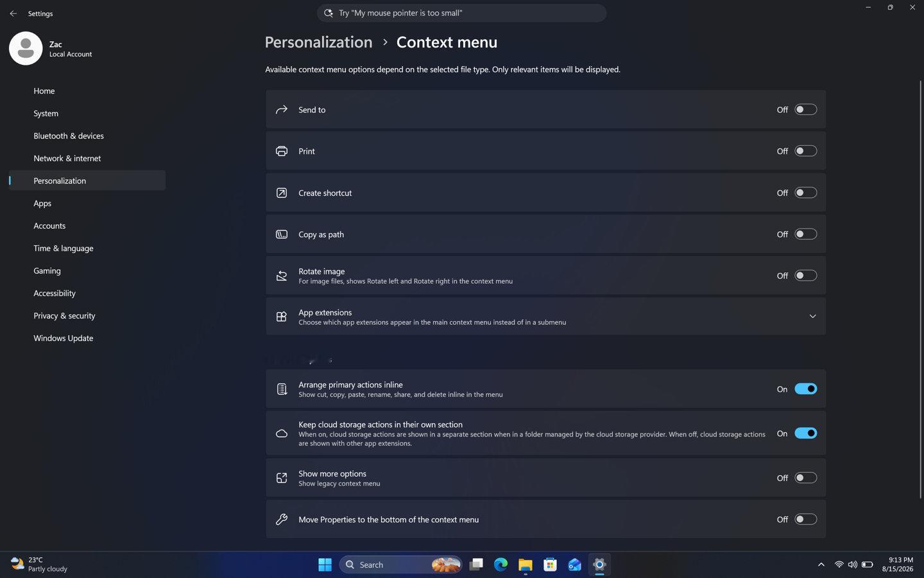
Task: Open Accounts settings
Action: tap(87, 225)
